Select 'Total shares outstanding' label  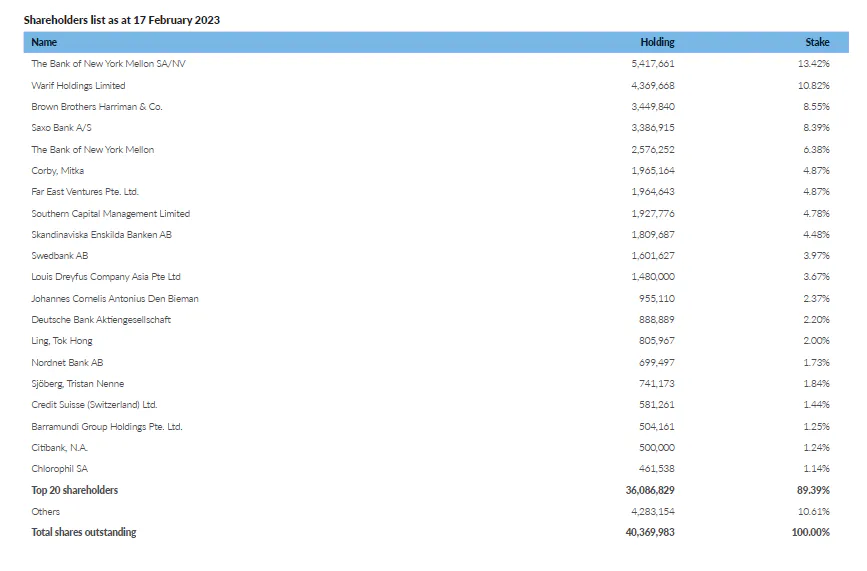click(x=83, y=532)
